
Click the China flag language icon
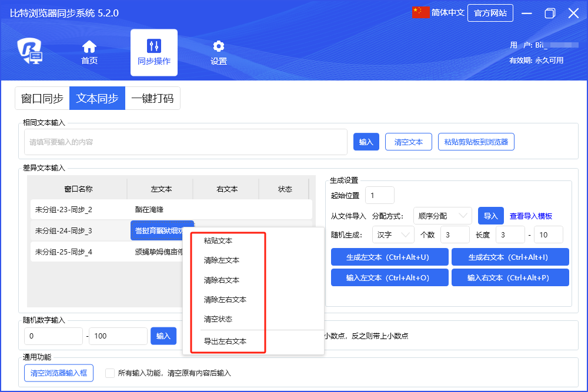[421, 12]
